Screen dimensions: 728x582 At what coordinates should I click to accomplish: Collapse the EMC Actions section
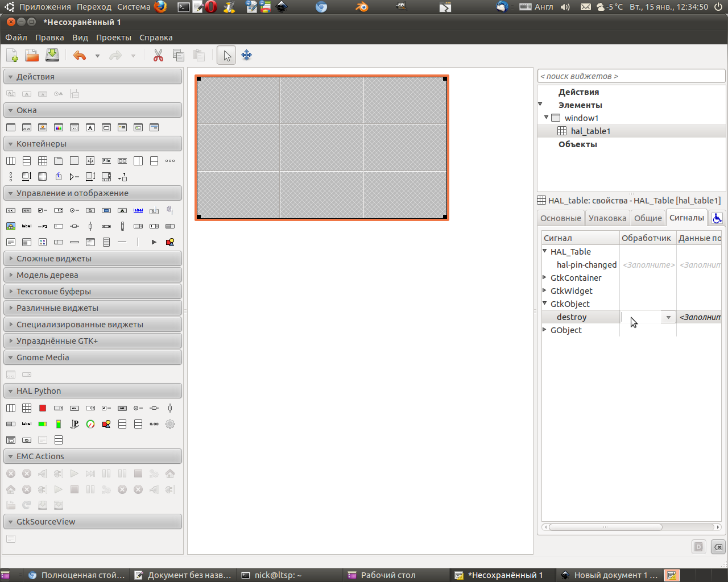pyautogui.click(x=93, y=456)
